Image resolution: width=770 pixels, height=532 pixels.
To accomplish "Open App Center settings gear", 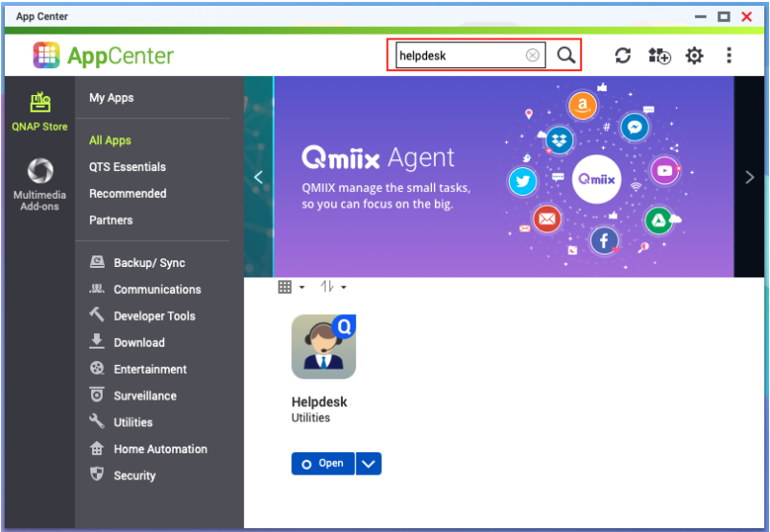I will coord(694,56).
